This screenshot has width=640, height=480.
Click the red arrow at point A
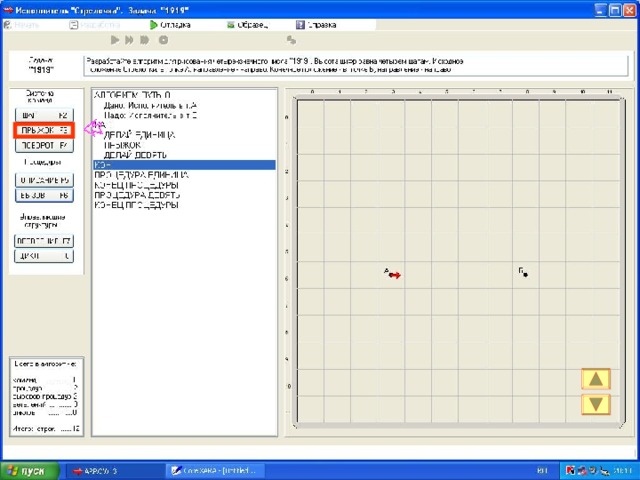[x=395, y=276]
